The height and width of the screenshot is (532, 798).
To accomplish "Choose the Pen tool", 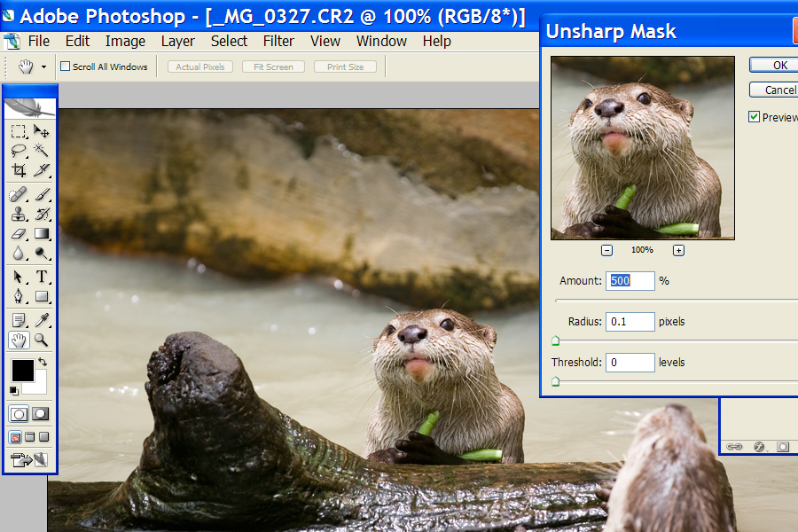I will (x=19, y=297).
